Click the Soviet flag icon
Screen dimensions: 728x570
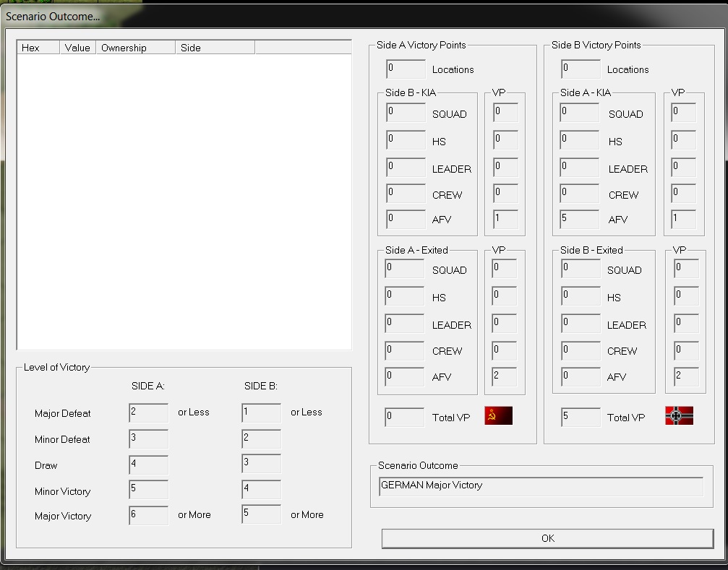498,415
